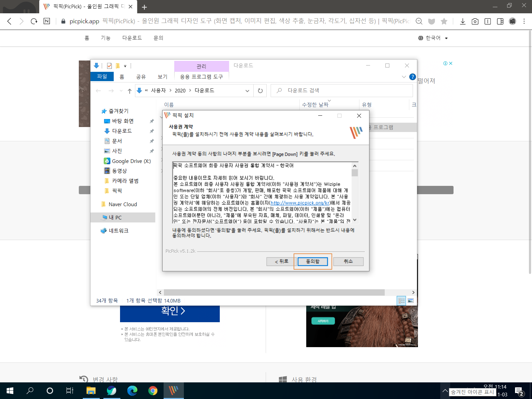Click properties checkmark icon in Explorer title bar
The height and width of the screenshot is (399, 532).
[x=109, y=66]
